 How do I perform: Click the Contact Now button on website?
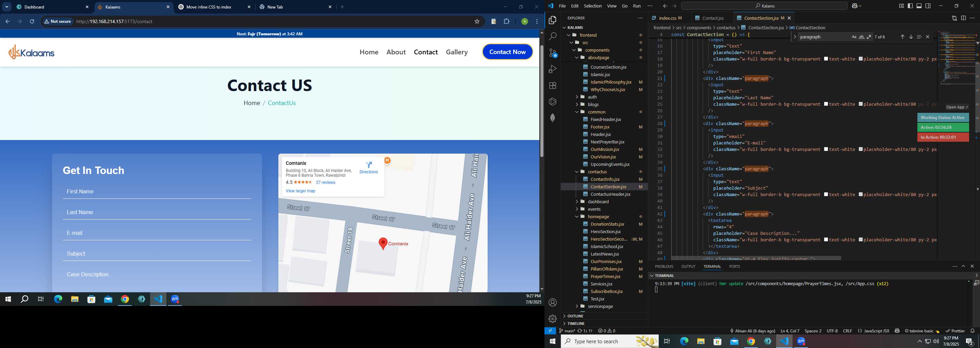pyautogui.click(x=507, y=52)
